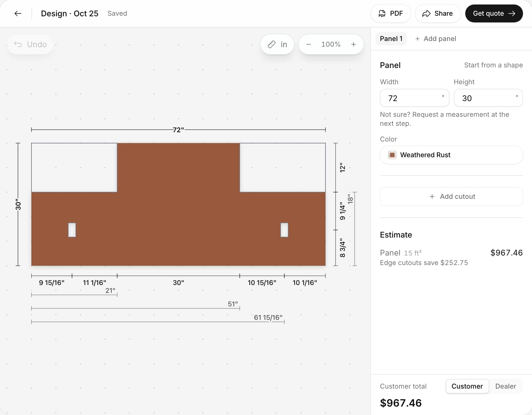Toggle the inches unit ruler button
Image resolution: width=532 pixels, height=415 pixels.
[277, 44]
